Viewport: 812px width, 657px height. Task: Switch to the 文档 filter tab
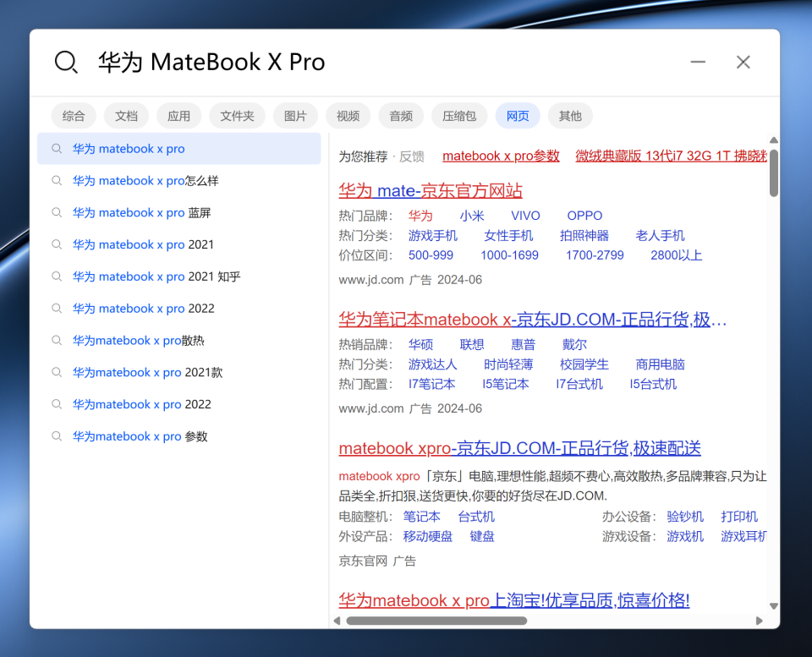pos(126,116)
